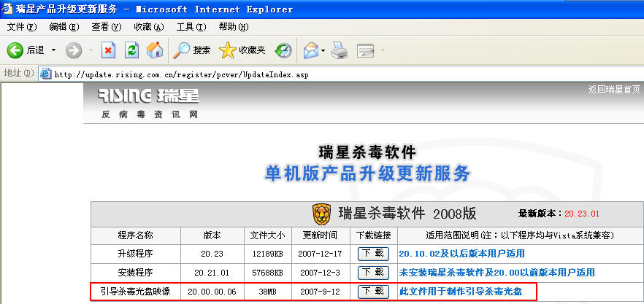Click update date 2007-12-17
The width and height of the screenshot is (644, 304).
click(321, 254)
